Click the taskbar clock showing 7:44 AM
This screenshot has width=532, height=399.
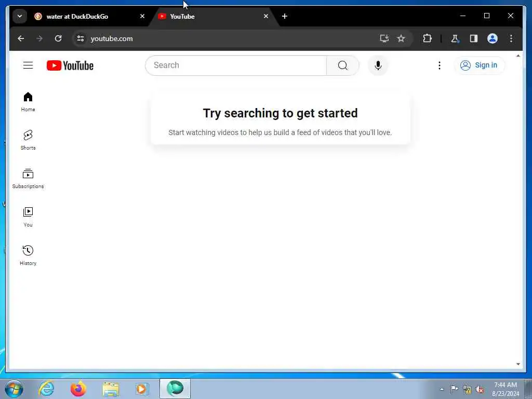505,389
